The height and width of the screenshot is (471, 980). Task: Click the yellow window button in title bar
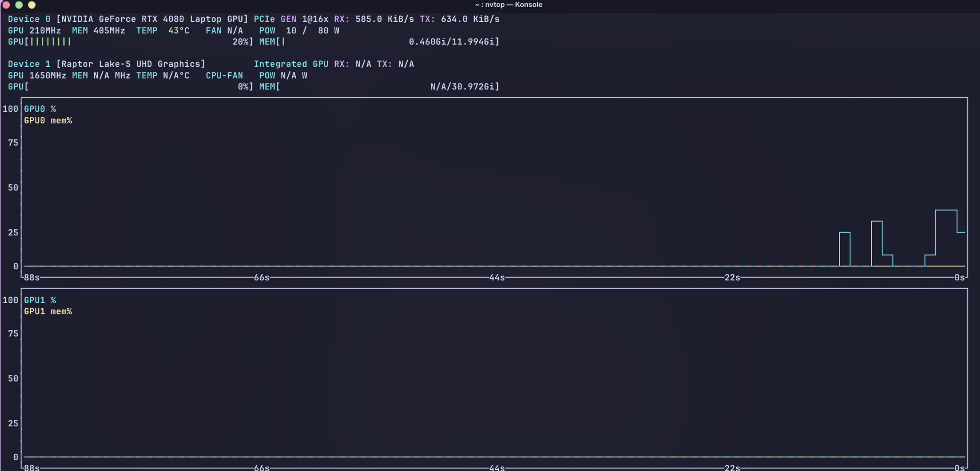pyautogui.click(x=32, y=5)
